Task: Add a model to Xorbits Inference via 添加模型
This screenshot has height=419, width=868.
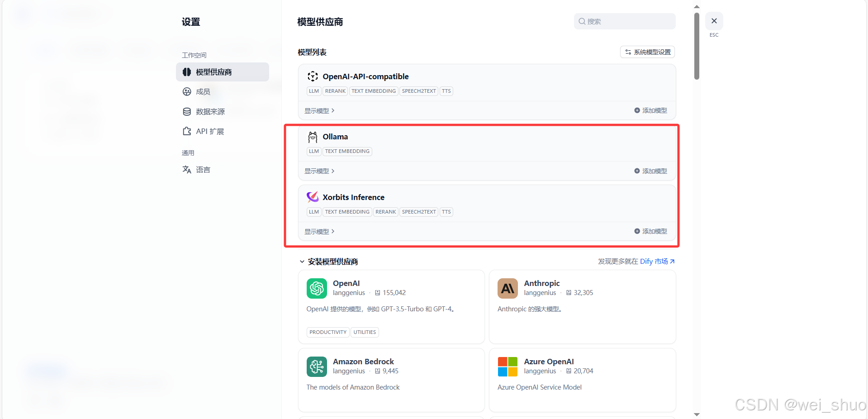Action: click(x=650, y=231)
